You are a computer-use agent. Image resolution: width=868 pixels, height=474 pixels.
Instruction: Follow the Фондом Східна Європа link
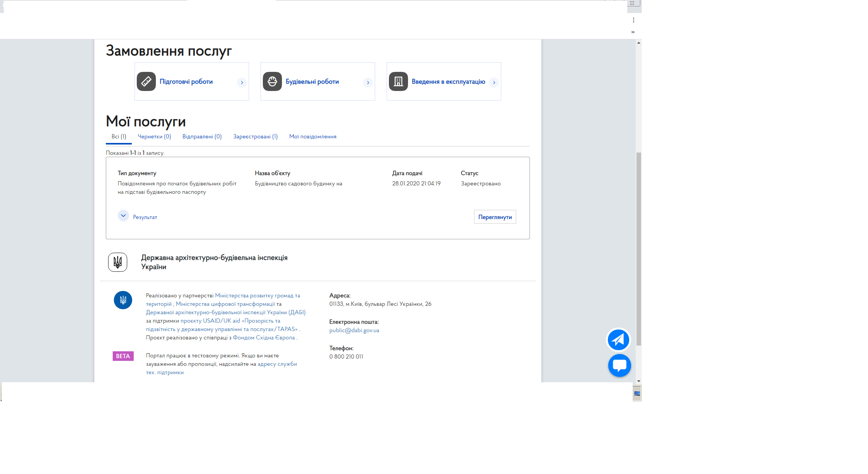(x=264, y=338)
